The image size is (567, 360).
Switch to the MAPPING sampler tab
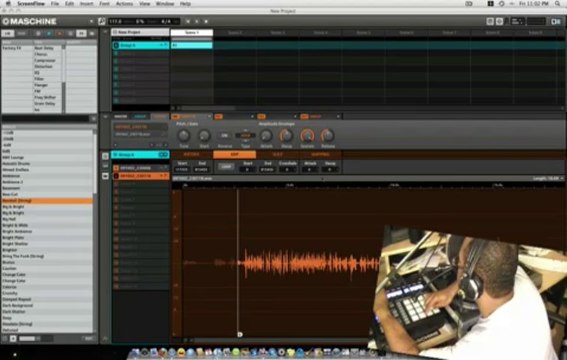coord(320,155)
